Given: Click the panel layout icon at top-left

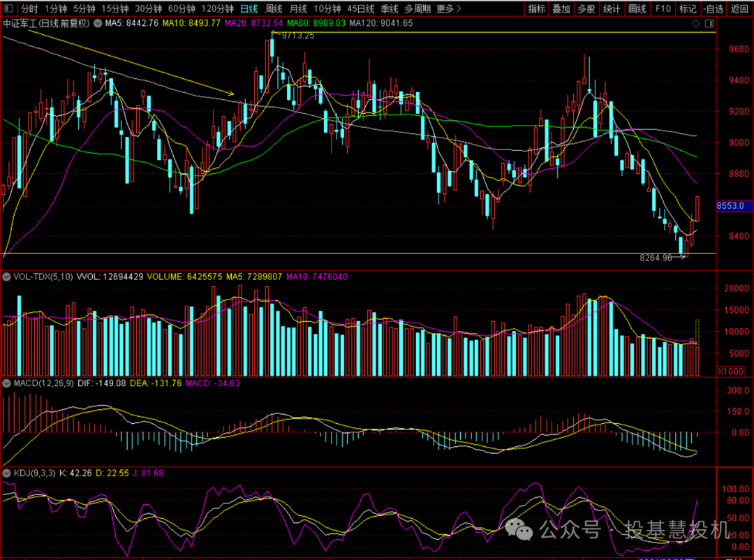Looking at the screenshot, I should click(x=8, y=8).
